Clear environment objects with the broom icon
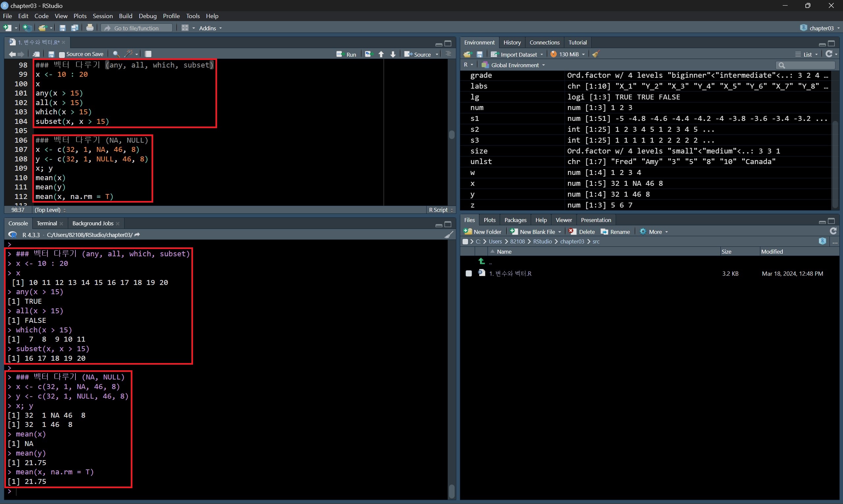Screen dimensions: 843x504 click(x=596, y=54)
